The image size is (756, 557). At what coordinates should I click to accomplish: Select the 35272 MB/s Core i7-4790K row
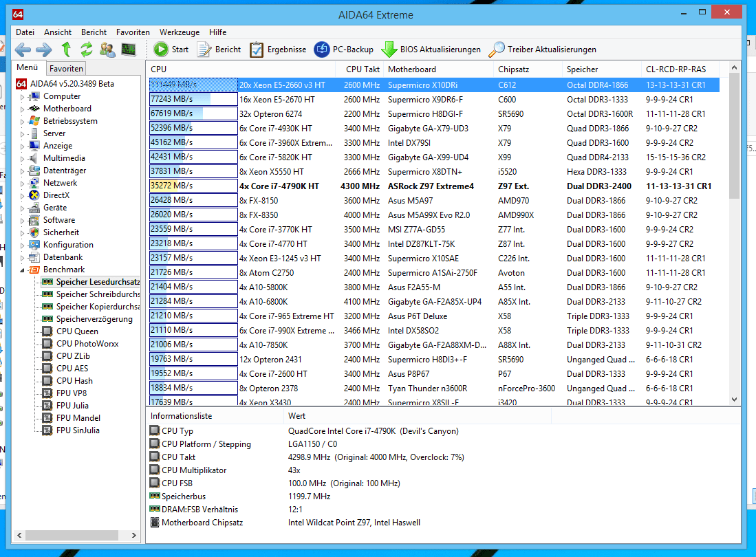434,186
